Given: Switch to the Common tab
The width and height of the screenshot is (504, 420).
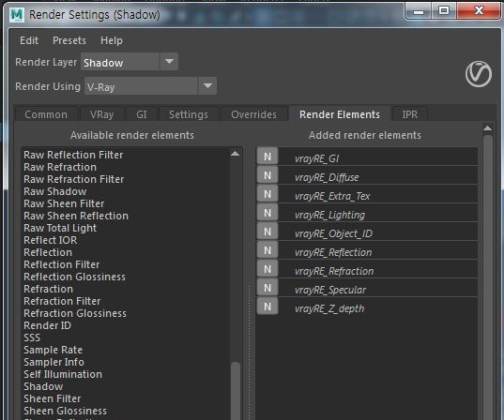Looking at the screenshot, I should pos(46,114).
